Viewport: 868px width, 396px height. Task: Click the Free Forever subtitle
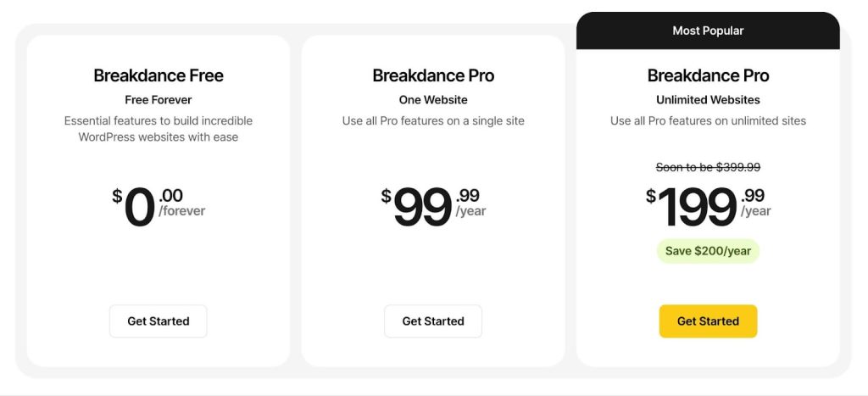click(159, 100)
